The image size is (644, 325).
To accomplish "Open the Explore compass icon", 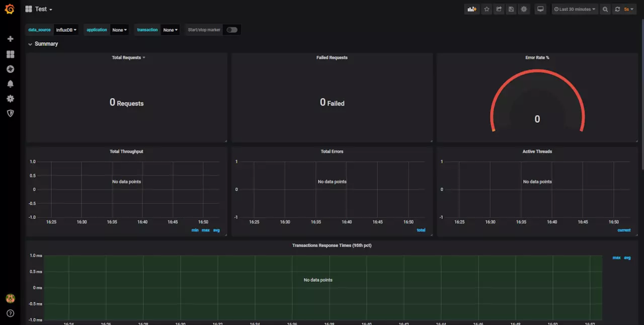I will click(x=10, y=69).
